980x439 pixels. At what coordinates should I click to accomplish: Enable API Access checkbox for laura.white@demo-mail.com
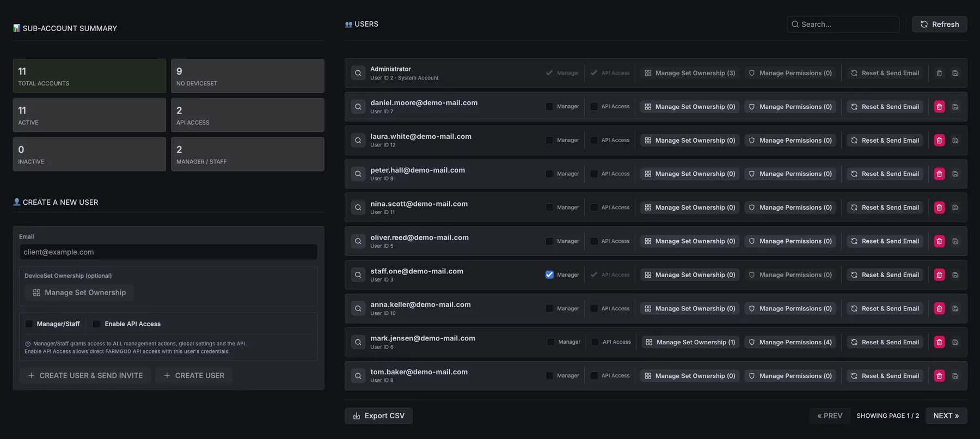(x=594, y=141)
